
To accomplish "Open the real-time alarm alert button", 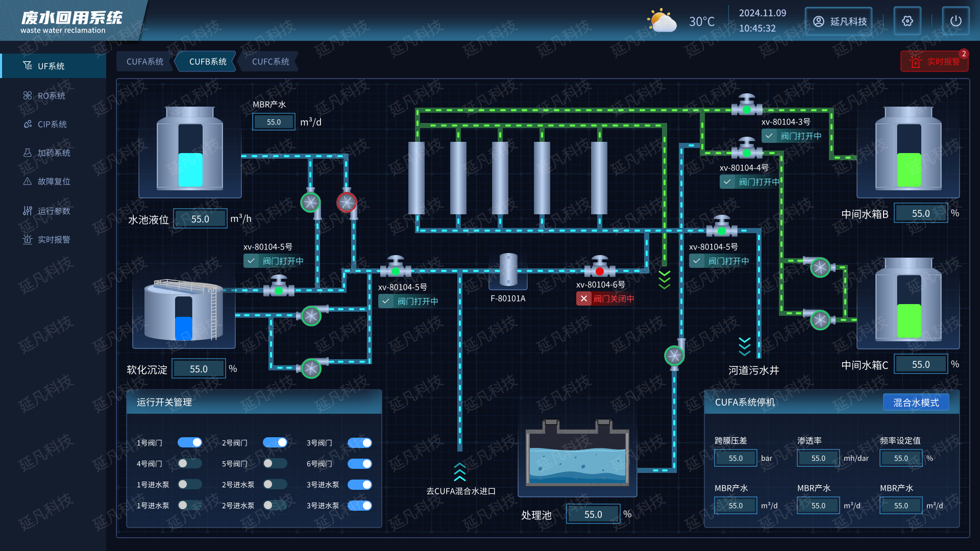I will point(935,62).
